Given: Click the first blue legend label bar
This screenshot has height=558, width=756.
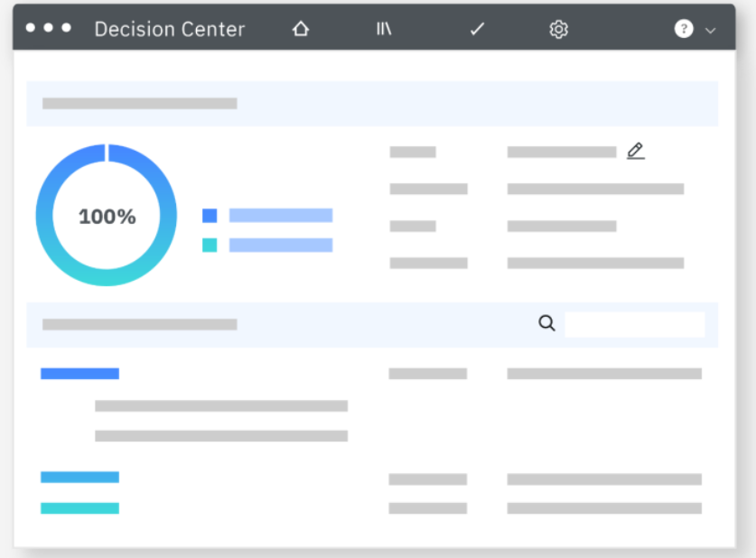Looking at the screenshot, I should [281, 216].
